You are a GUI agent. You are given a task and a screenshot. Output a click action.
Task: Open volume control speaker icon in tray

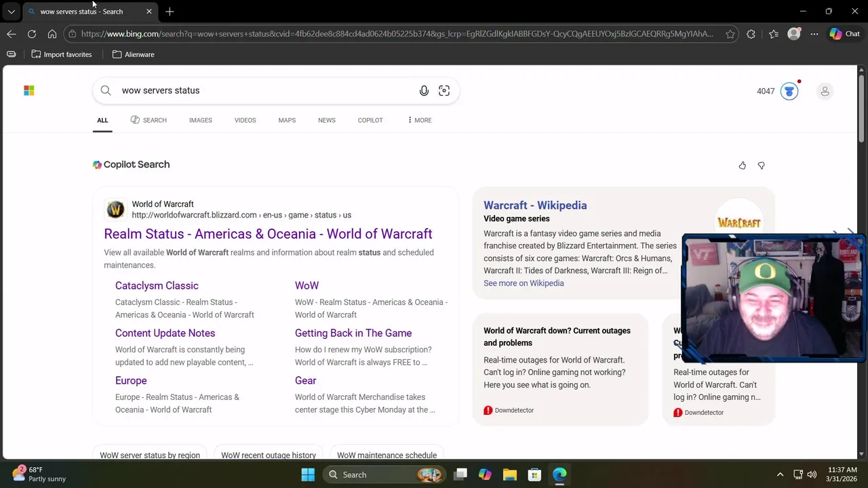pyautogui.click(x=812, y=474)
